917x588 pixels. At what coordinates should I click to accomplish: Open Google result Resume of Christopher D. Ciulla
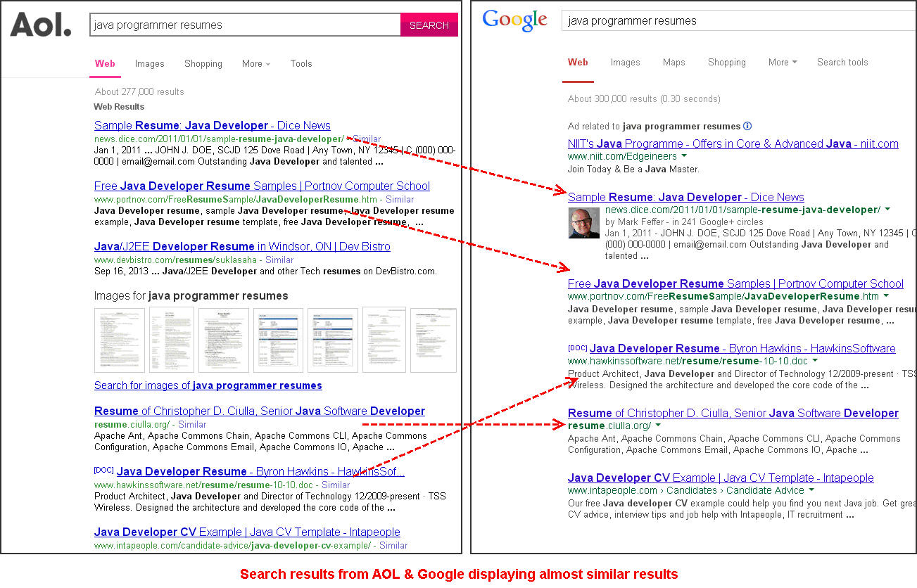[x=733, y=413]
